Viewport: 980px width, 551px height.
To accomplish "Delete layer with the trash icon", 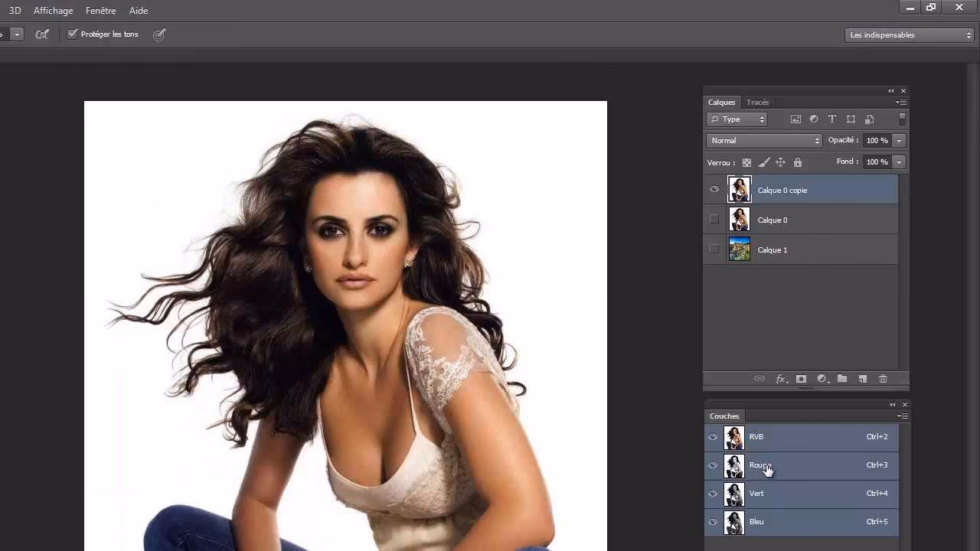I will (x=883, y=378).
